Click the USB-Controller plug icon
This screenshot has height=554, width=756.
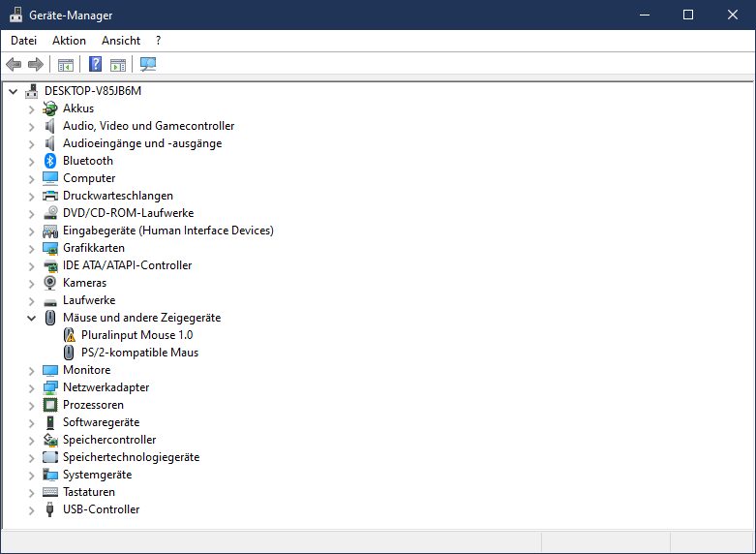coord(49,509)
